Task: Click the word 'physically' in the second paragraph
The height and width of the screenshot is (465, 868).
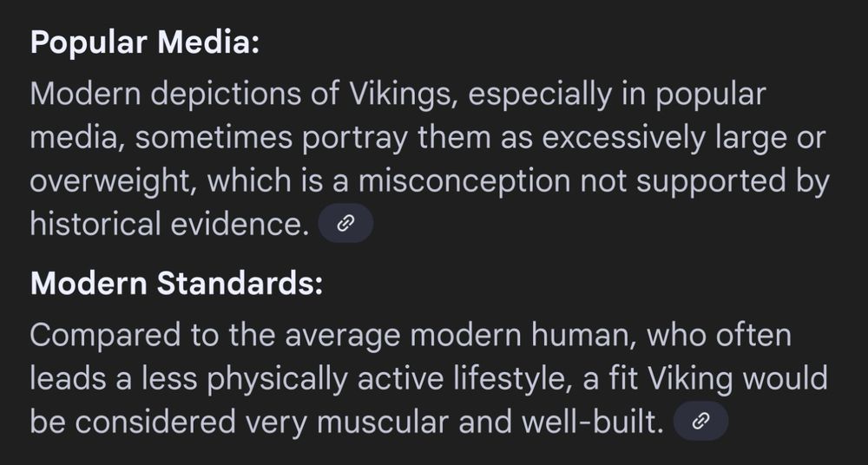Action: 278,378
